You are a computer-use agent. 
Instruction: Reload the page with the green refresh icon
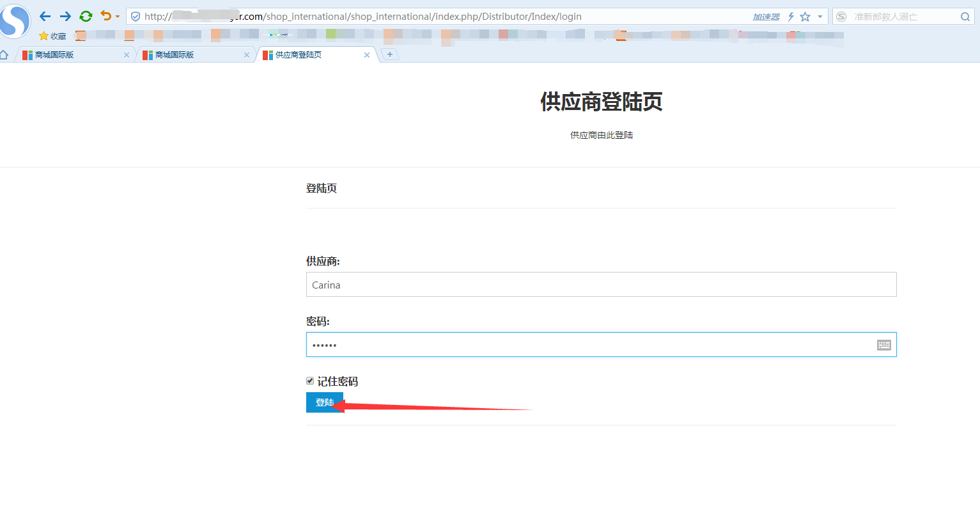tap(86, 17)
